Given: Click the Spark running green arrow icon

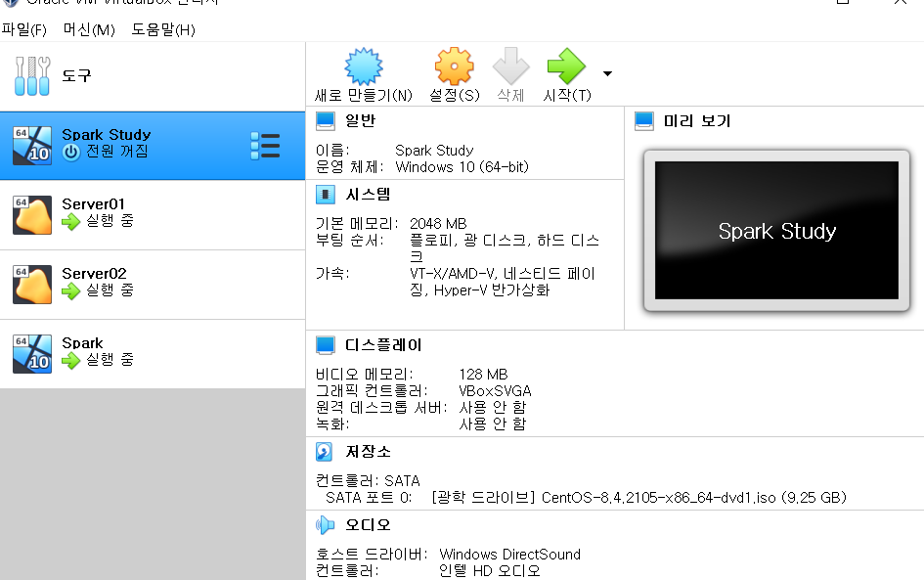Looking at the screenshot, I should tap(70, 360).
